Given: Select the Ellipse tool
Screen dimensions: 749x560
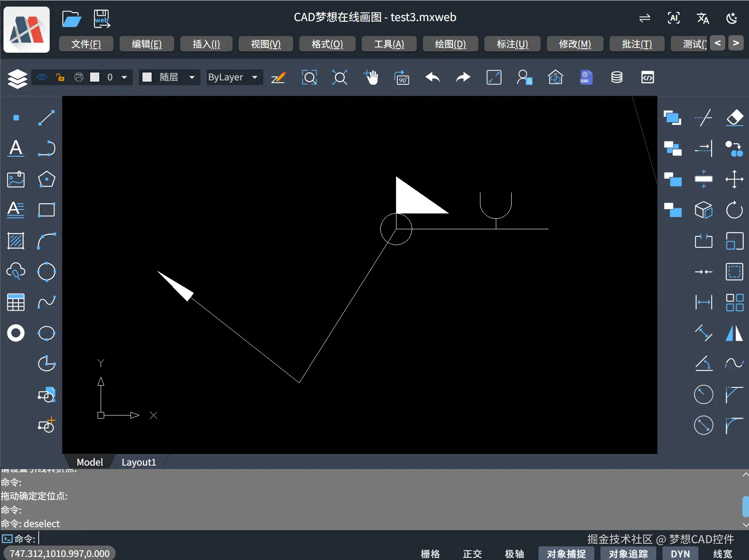Looking at the screenshot, I should tap(47, 333).
